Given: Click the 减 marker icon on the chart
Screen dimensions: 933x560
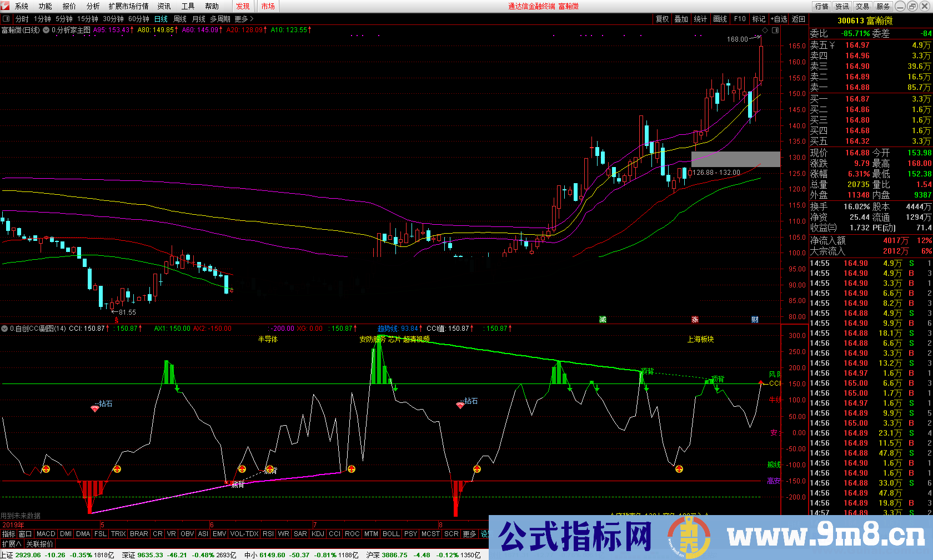Looking at the screenshot, I should coord(603,320).
